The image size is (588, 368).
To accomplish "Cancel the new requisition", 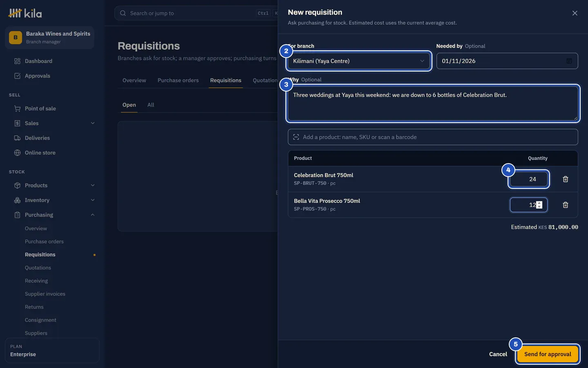I will [x=498, y=354].
